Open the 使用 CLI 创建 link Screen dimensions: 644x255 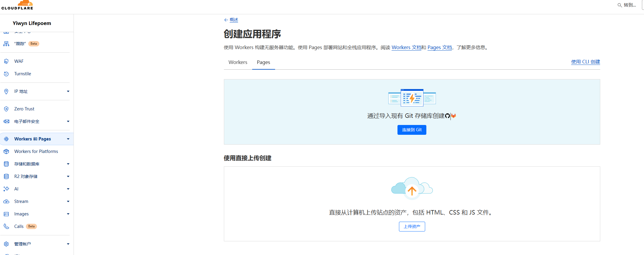coord(585,62)
